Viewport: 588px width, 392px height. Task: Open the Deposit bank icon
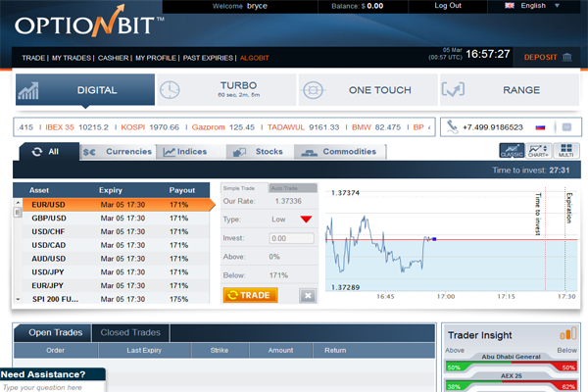point(567,57)
